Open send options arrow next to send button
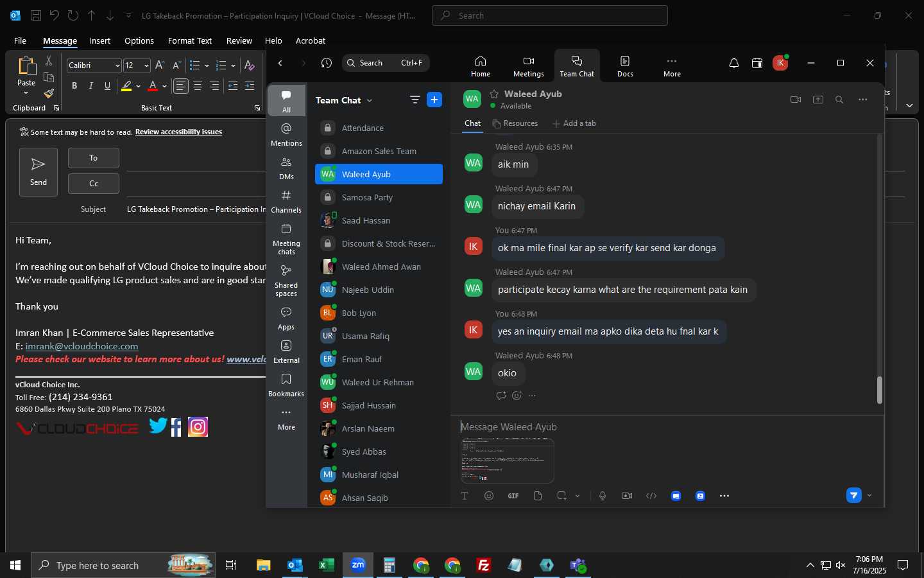Viewport: 924px width, 578px height. (x=869, y=495)
